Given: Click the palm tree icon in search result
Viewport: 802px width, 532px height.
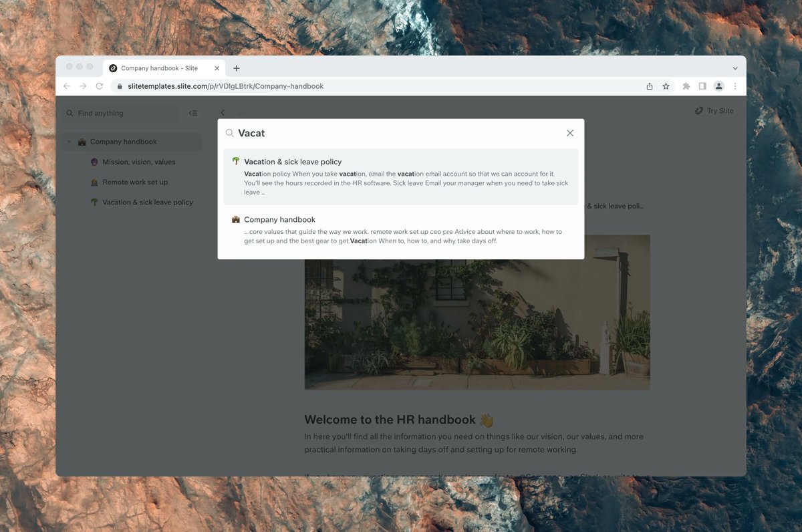Looking at the screenshot, I should (x=236, y=161).
